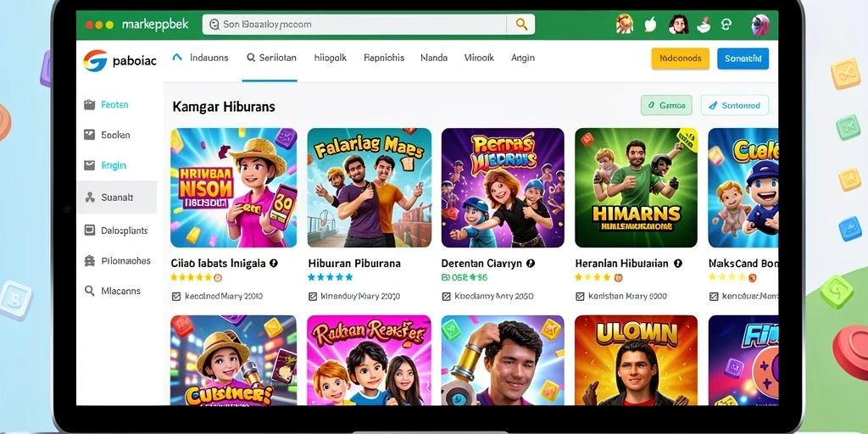Open the Cuisiner game thumbnail
This screenshot has height=434, width=868.
point(234,360)
